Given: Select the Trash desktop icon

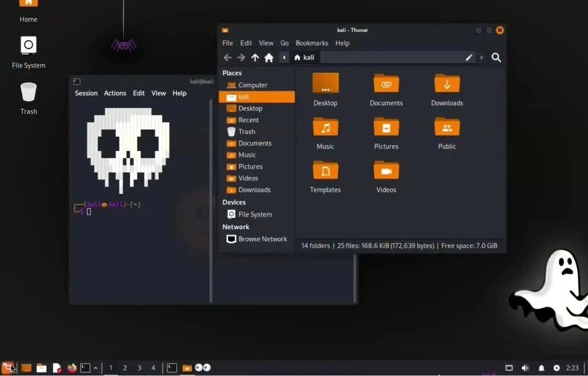Looking at the screenshot, I should [29, 98].
